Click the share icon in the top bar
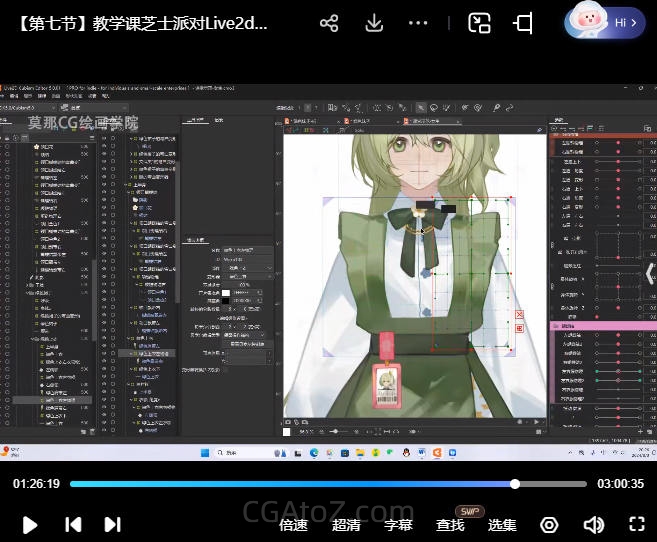 click(x=329, y=23)
